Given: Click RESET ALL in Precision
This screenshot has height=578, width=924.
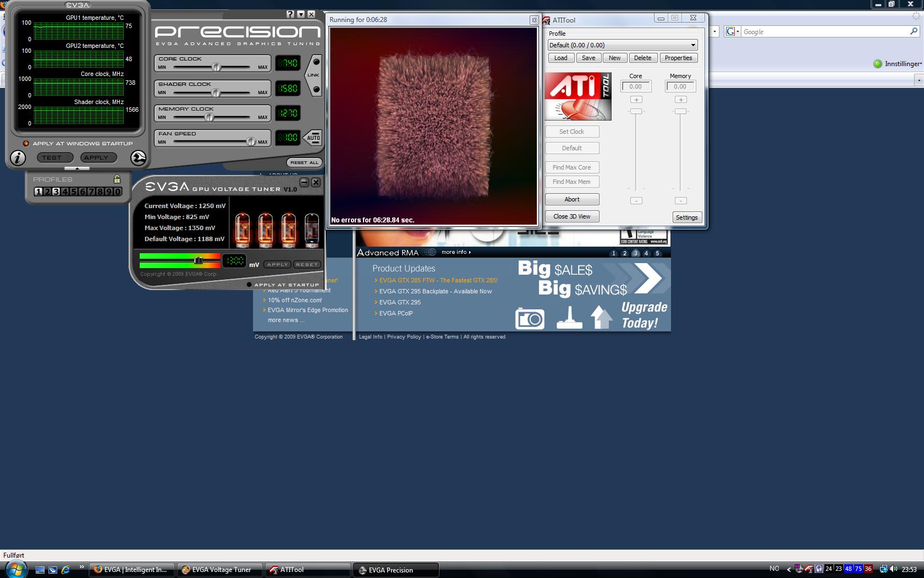Looking at the screenshot, I should pyautogui.click(x=304, y=162).
